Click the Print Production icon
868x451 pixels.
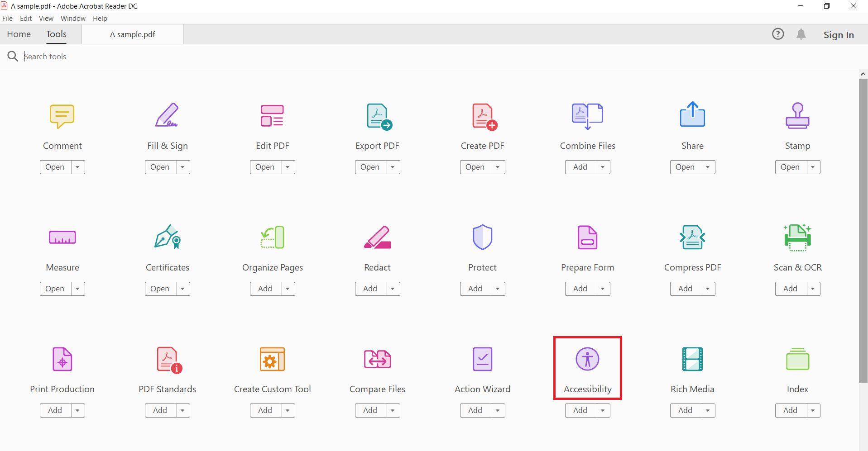62,359
